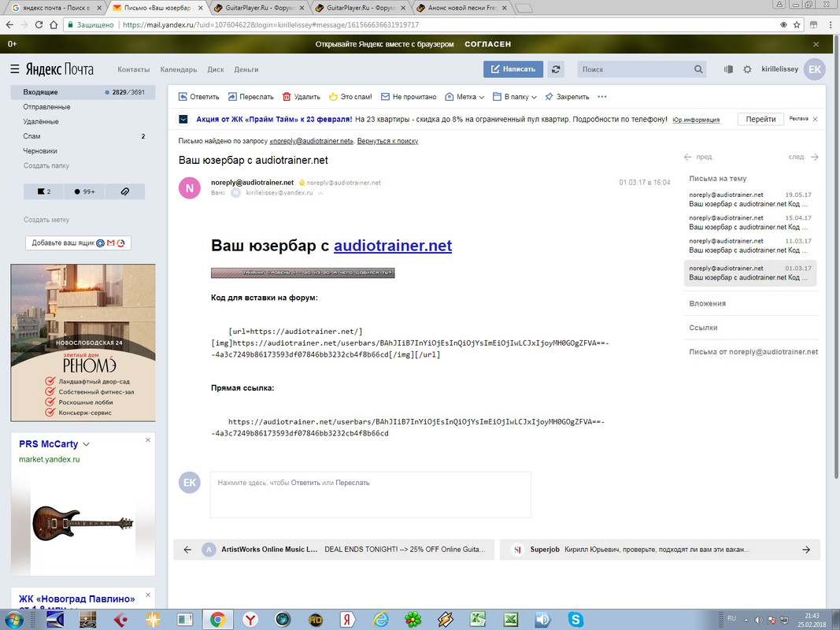
Task: Click the refresh mail icon
Action: (556, 69)
